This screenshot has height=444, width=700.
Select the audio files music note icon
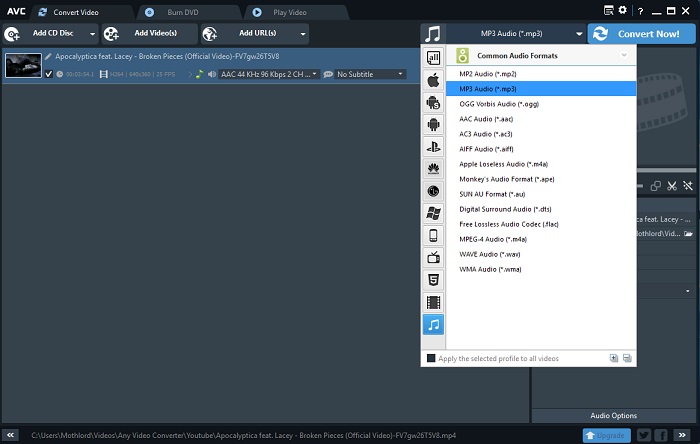pyautogui.click(x=433, y=324)
